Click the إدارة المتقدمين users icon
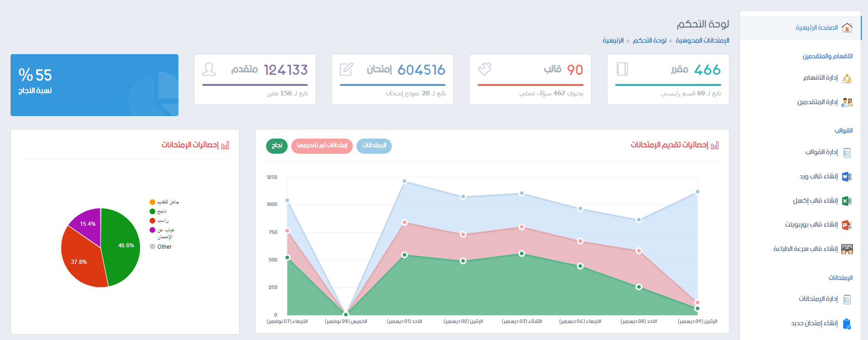Viewport: 868px width, 340px height. pyautogui.click(x=847, y=102)
